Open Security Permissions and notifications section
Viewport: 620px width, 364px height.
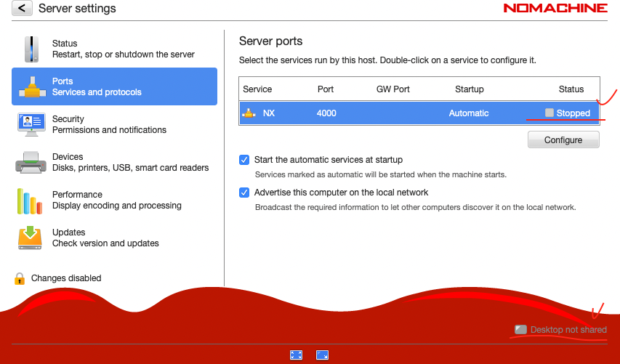pos(114,124)
